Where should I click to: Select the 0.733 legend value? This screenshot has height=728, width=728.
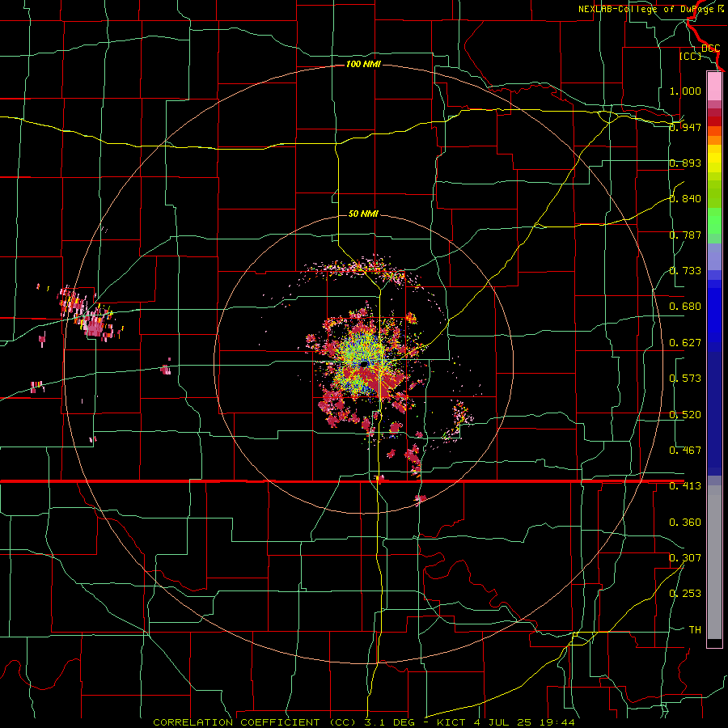(x=685, y=271)
